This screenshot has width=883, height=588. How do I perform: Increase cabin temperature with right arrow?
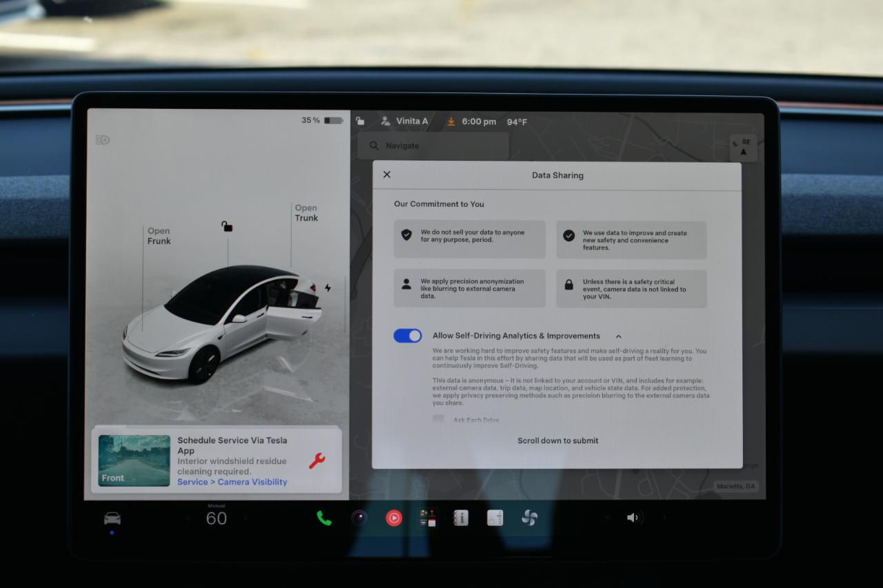click(245, 518)
